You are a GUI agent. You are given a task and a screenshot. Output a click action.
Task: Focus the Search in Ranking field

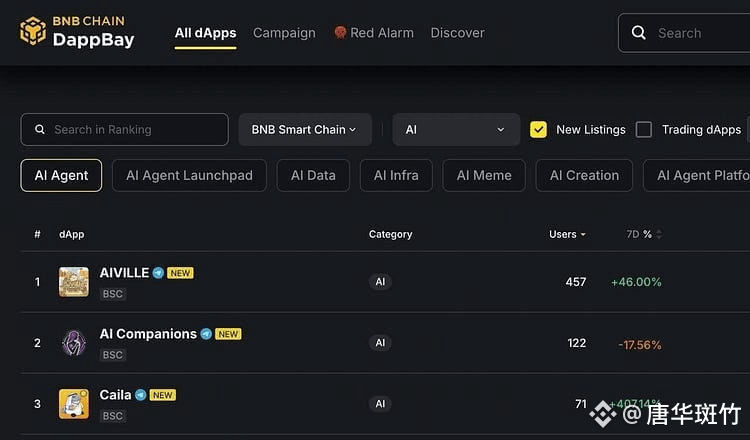[124, 130]
